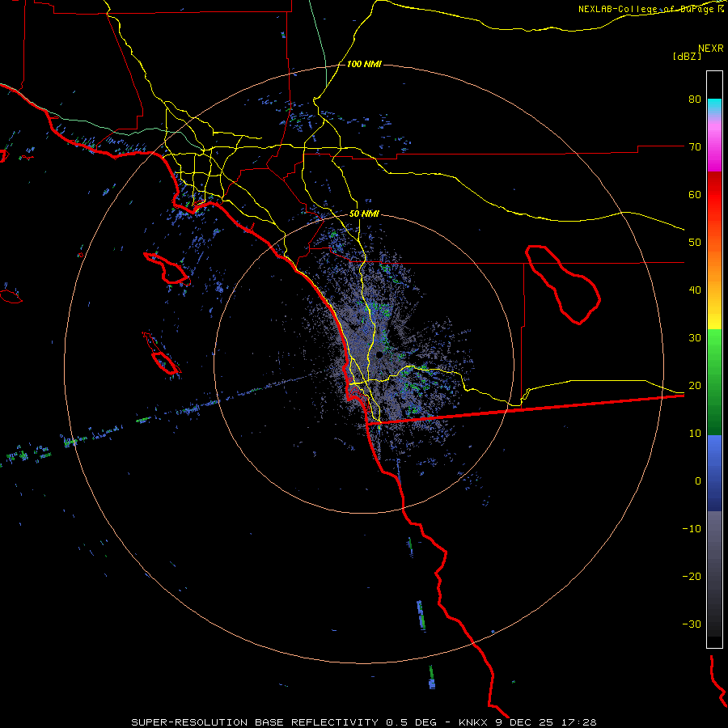Click the 80 value on the dBZ scale
728x728 pixels.
[x=695, y=99]
